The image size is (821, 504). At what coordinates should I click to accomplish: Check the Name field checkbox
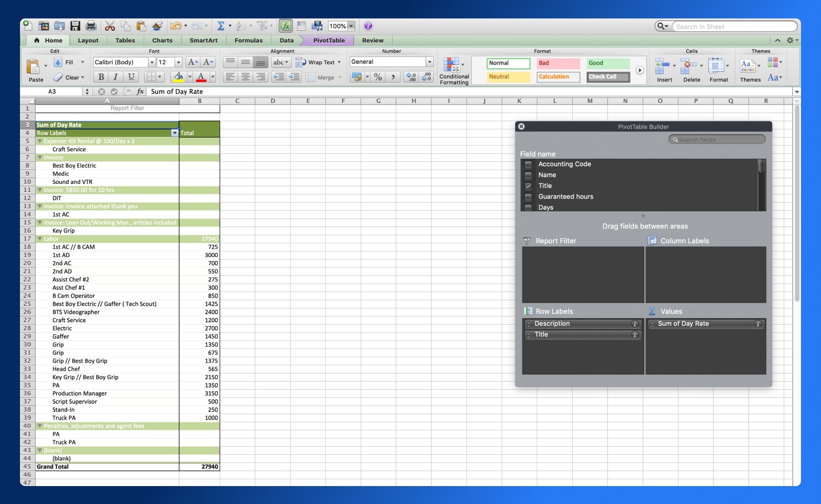click(528, 175)
